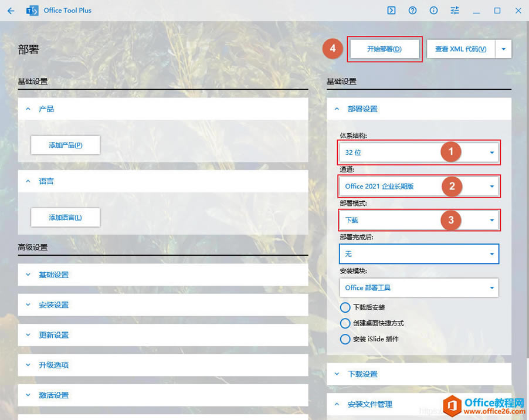This screenshot has height=420, width=529.
Task: Click the 添加产品 button
Action: coord(65,145)
